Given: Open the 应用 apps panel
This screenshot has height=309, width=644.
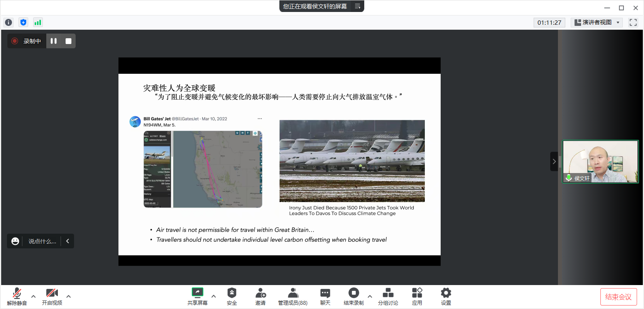Looking at the screenshot, I should pyautogui.click(x=417, y=296).
